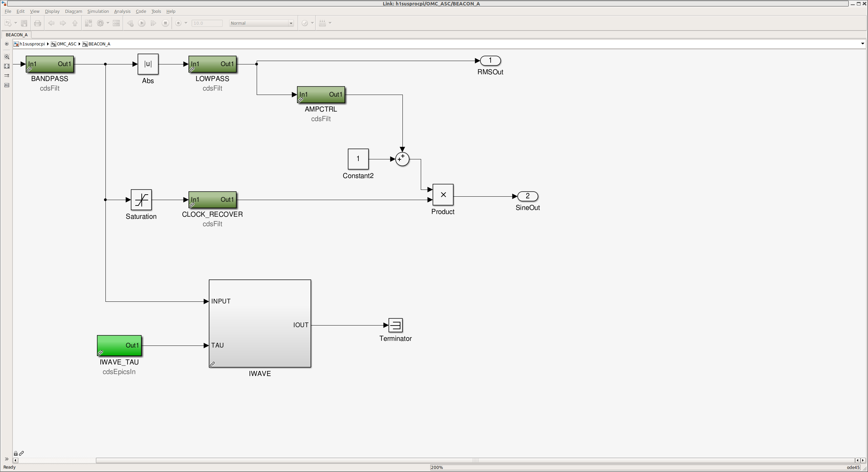Viewport: 868px width, 472px height.
Task: Select the Terminator block
Action: tap(396, 325)
